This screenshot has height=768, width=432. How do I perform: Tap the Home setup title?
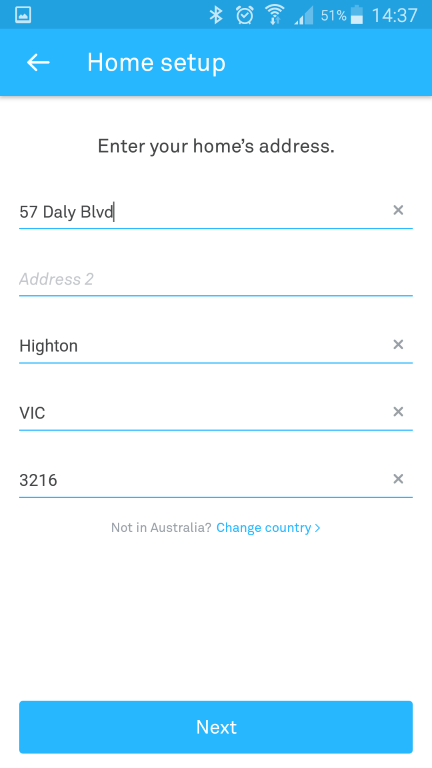click(156, 63)
